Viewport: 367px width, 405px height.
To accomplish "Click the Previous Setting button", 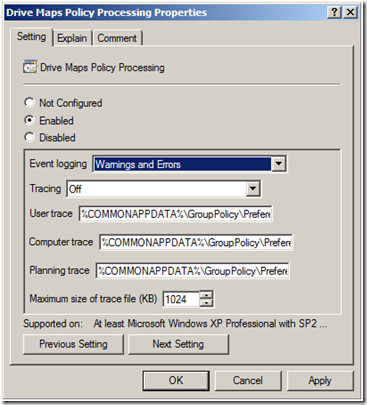I will pos(73,344).
